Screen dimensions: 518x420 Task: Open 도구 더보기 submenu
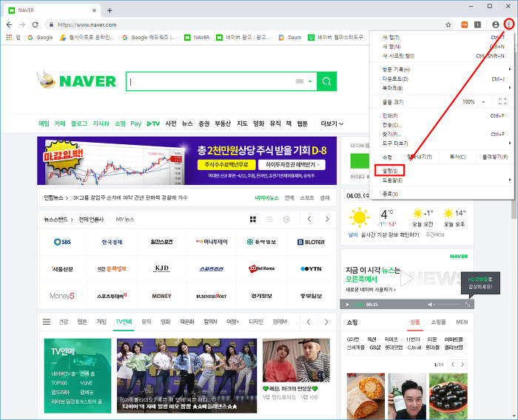click(442, 143)
